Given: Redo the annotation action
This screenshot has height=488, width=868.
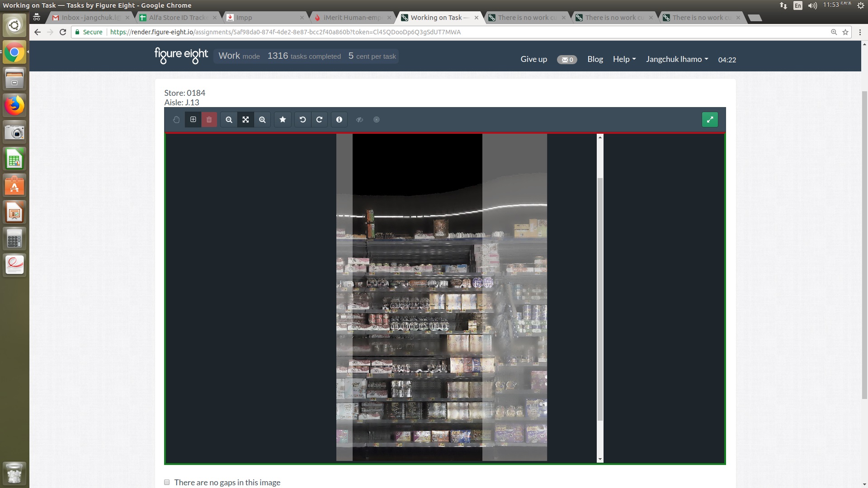Looking at the screenshot, I should [319, 120].
